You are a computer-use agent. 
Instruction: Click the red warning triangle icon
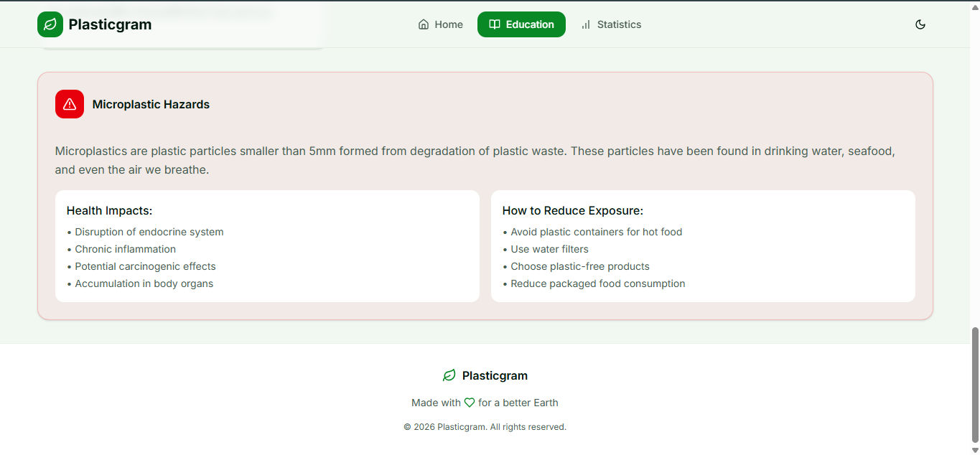point(70,104)
